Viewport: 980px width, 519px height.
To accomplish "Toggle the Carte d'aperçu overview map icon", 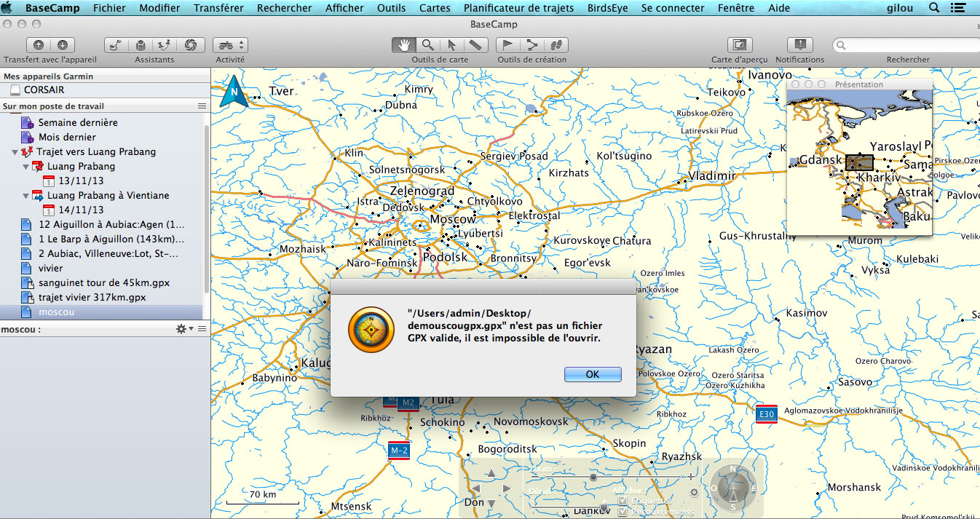I will coord(740,45).
